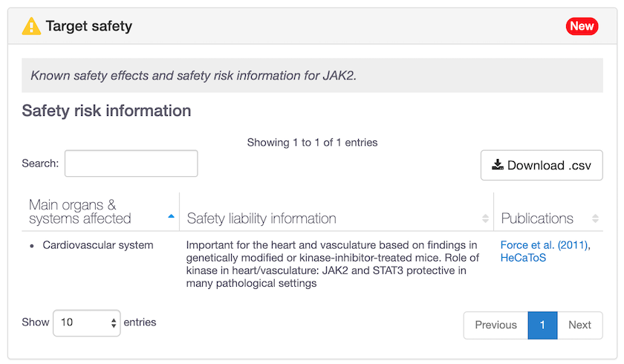The image size is (624, 364).
Task: Click the JAK2 safety description banner
Action: click(x=312, y=76)
